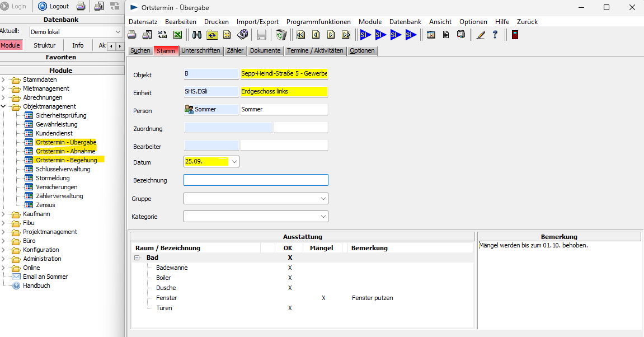Switch to the Unterschriften tab

click(201, 50)
